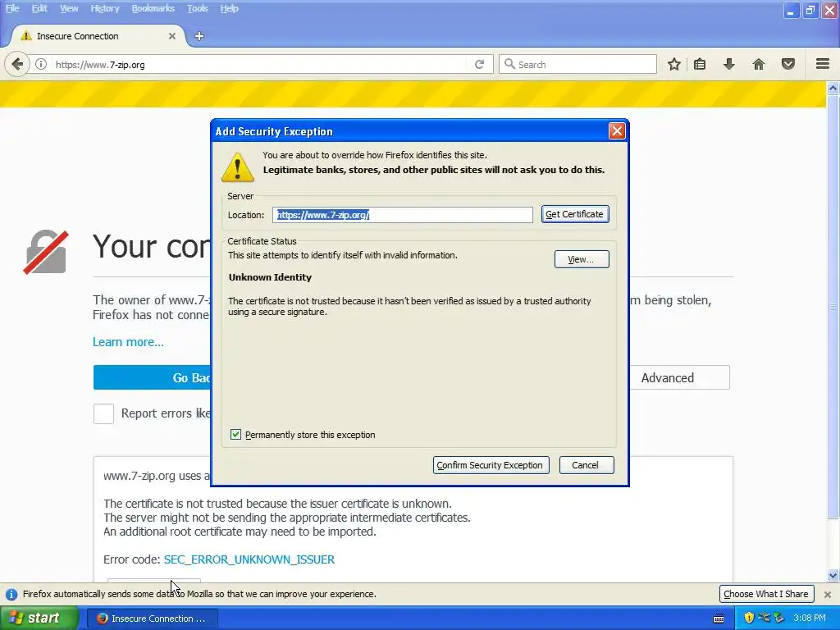840x630 pixels.
Task: Click the SEC_ERROR_UNKNOWN_ISSUER error code link
Action: coord(249,559)
